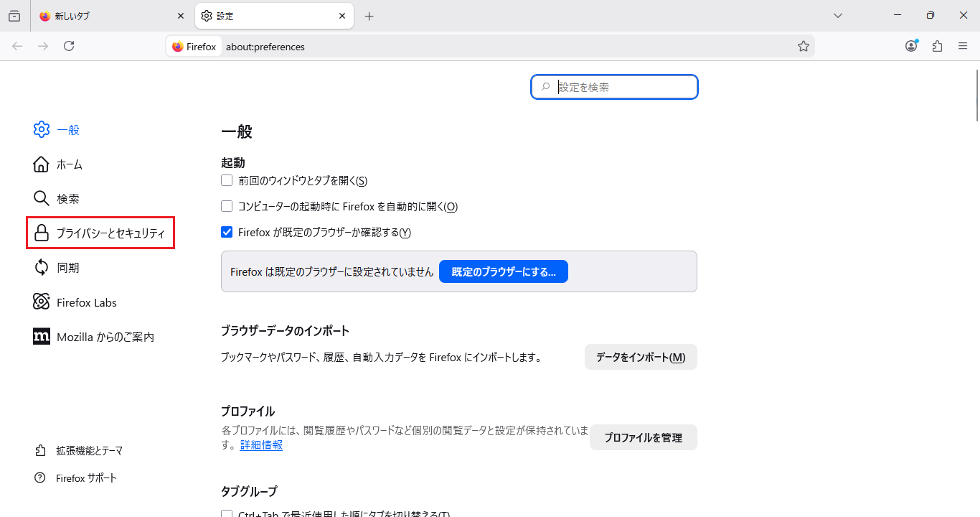Click the tab list icon at top-left

(14, 16)
